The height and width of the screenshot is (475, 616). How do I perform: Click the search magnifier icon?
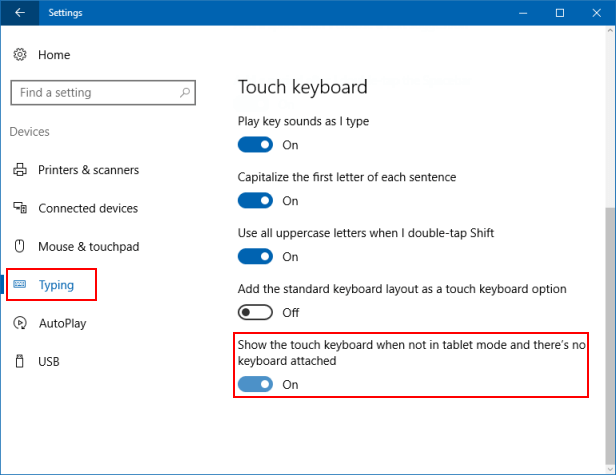pos(185,93)
